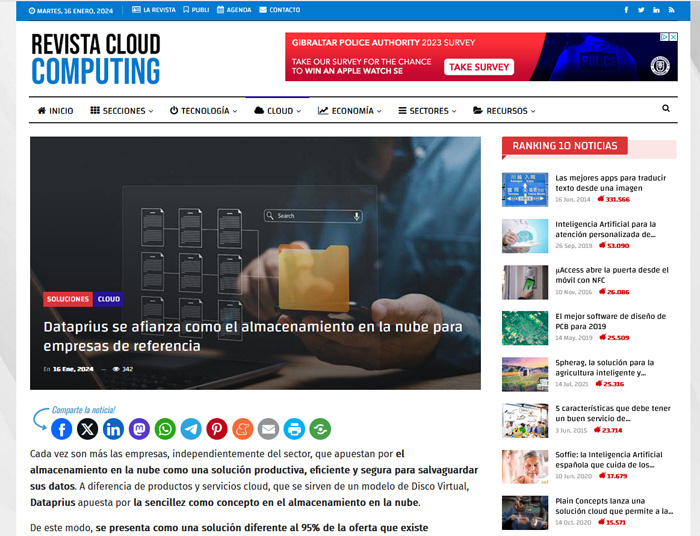Open 'Spherag, la solución para la agricultura' article
This screenshot has width=700, height=536.
(604, 368)
